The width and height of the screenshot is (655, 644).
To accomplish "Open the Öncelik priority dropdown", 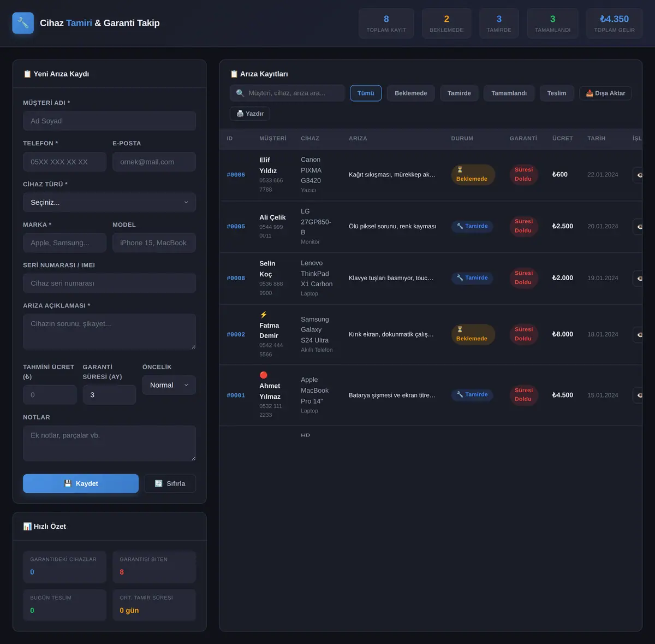I will (169, 385).
